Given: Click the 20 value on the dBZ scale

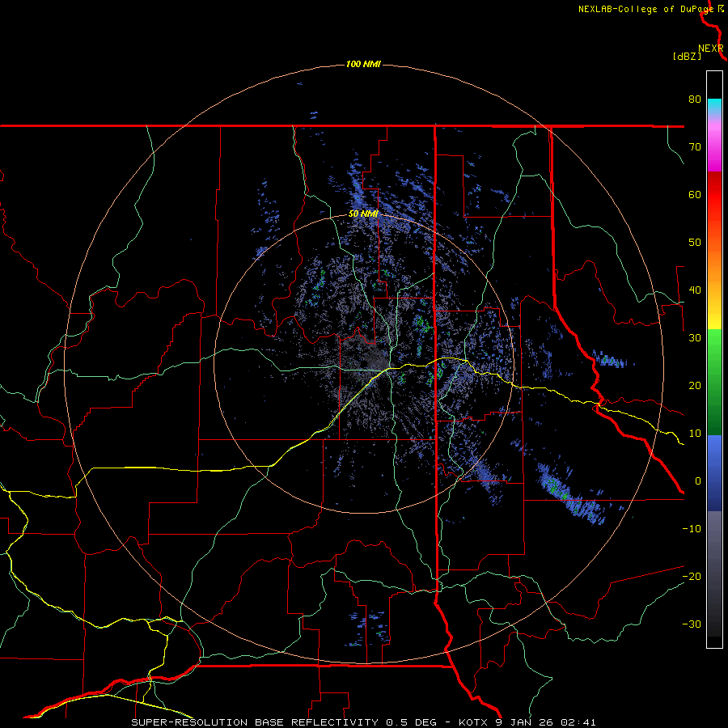Looking at the screenshot, I should coord(695,385).
